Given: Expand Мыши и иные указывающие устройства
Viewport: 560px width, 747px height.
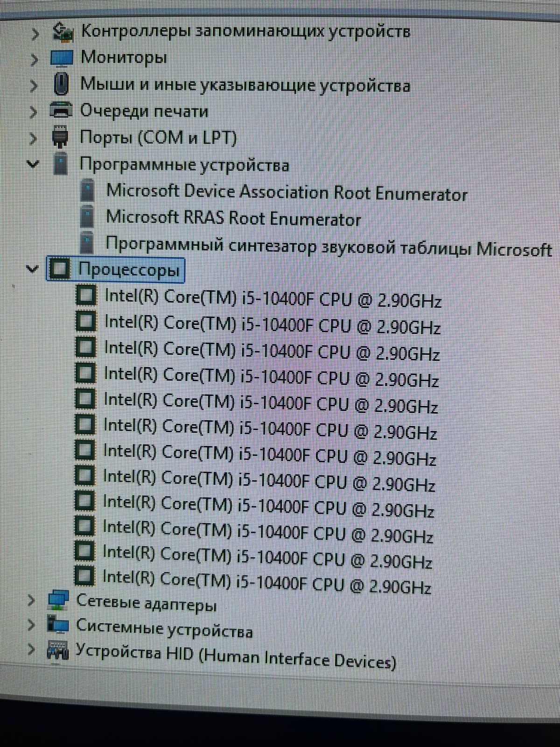Looking at the screenshot, I should 33,85.
